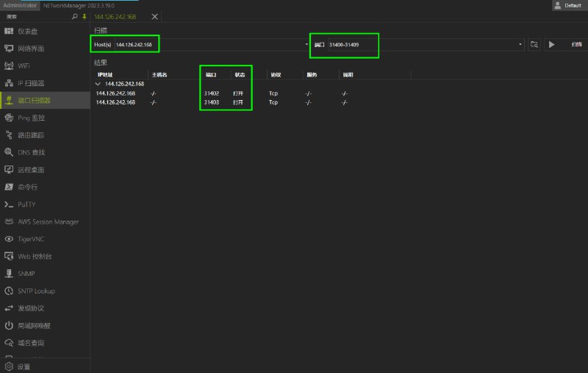Screen dimensions: 588x373
Task: Open the port profiles icon beside port field
Action: [535, 45]
